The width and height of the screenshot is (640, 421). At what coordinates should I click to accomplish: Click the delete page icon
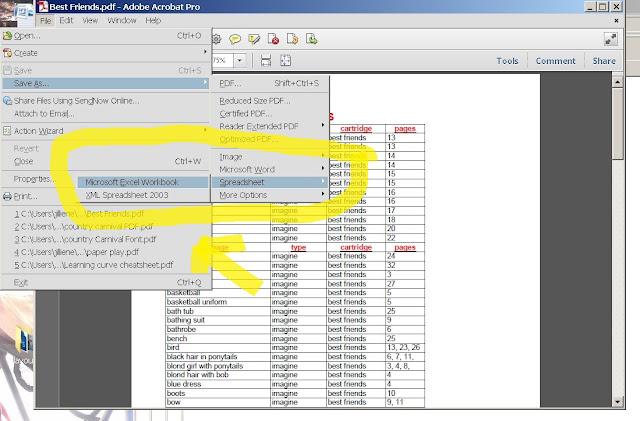(x=273, y=39)
